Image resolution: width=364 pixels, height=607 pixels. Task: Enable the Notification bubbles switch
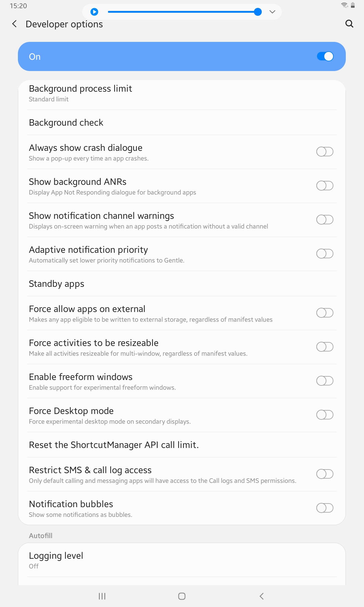(x=325, y=508)
